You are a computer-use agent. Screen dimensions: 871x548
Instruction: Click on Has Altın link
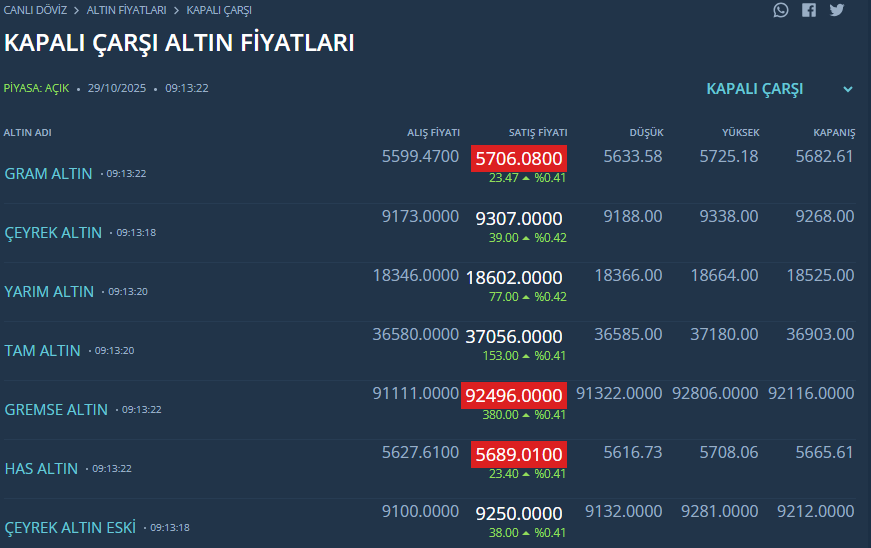click(41, 469)
